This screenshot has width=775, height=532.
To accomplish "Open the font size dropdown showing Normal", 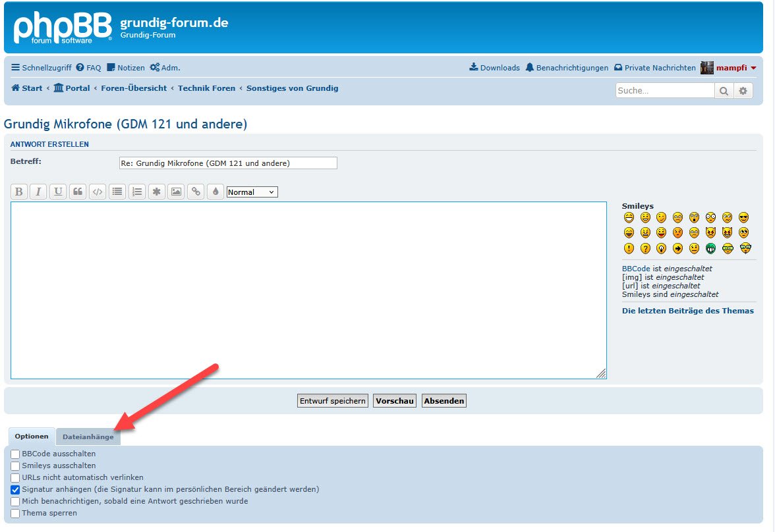I will (x=252, y=192).
